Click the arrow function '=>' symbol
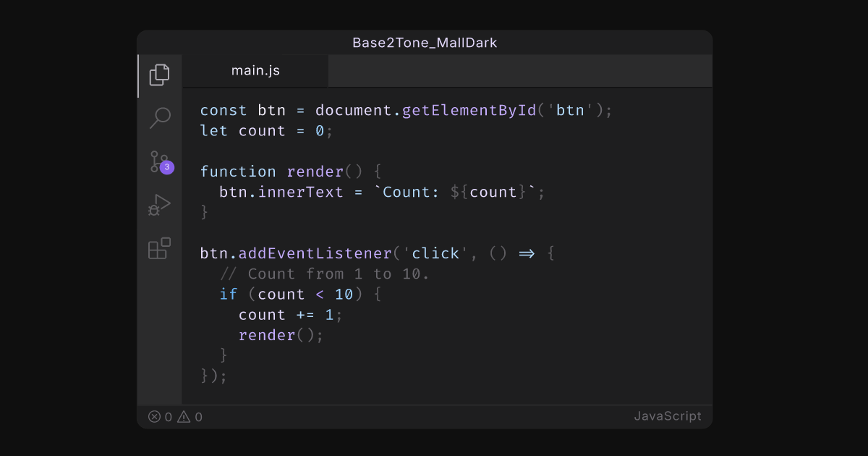 point(527,253)
